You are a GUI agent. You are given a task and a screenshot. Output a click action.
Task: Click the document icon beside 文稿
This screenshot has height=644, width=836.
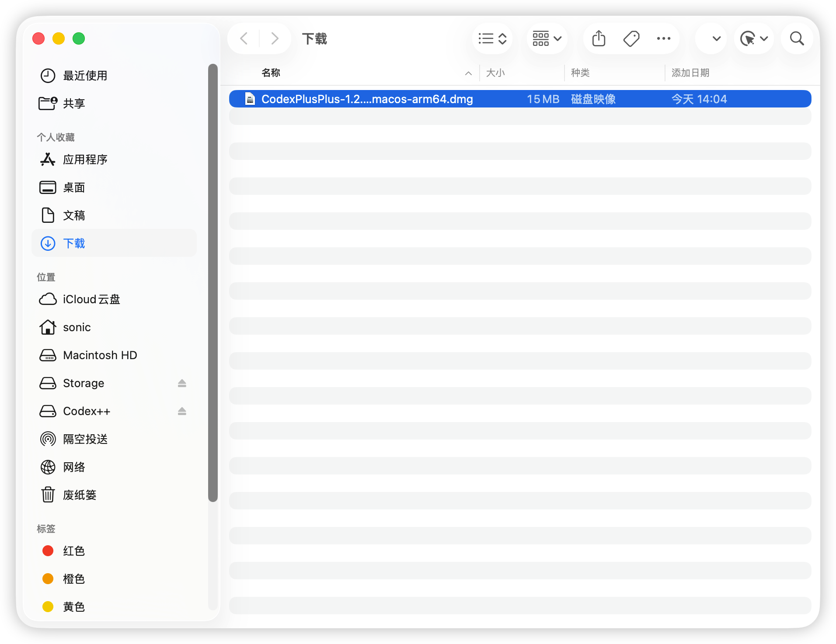(x=48, y=215)
